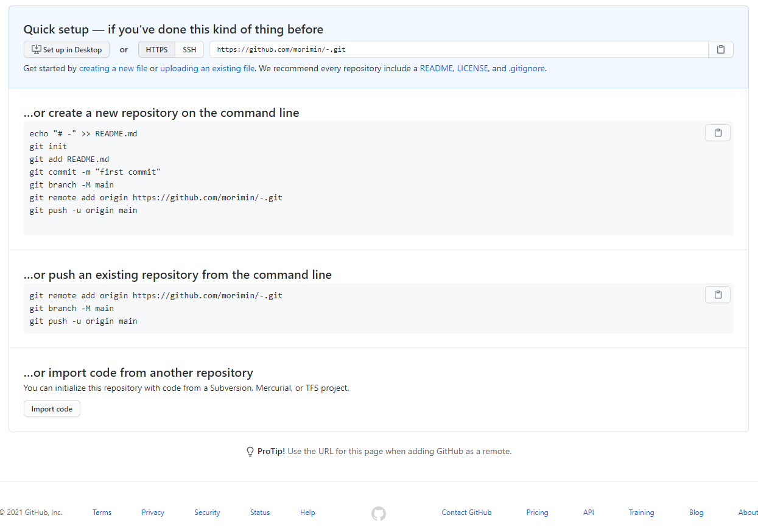The image size is (758, 532).
Task: Copy the push-existing-repository commands to clipboard
Action: click(x=718, y=295)
